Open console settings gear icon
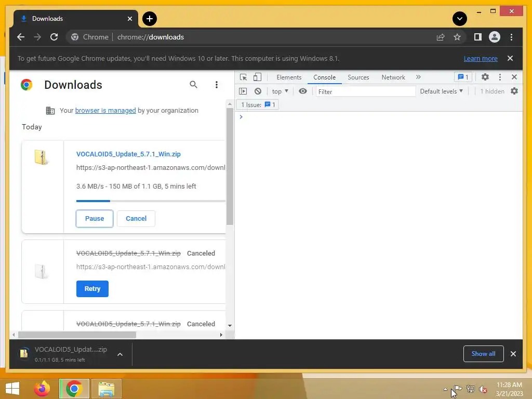The width and height of the screenshot is (532, 399). tap(514, 91)
